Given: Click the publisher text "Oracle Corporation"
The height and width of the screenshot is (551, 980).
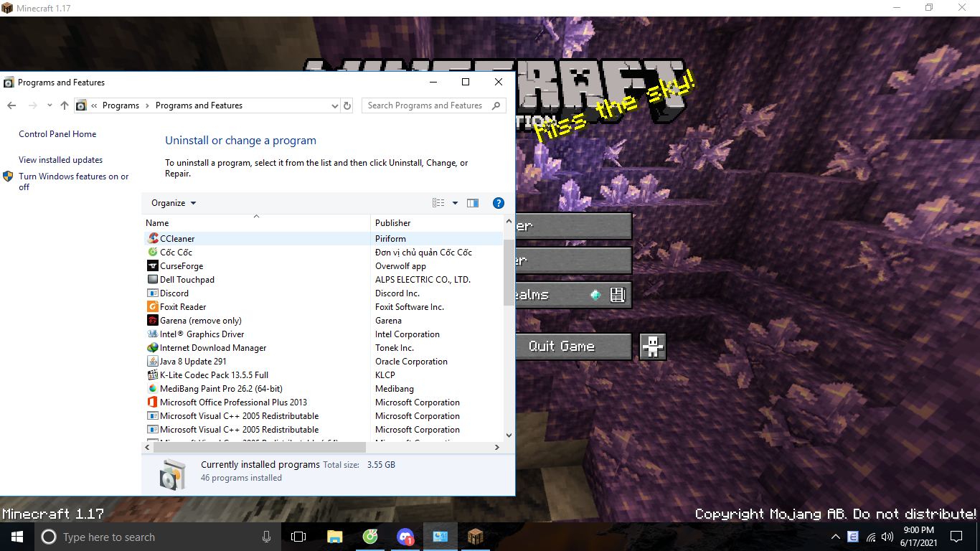Looking at the screenshot, I should pos(411,362).
